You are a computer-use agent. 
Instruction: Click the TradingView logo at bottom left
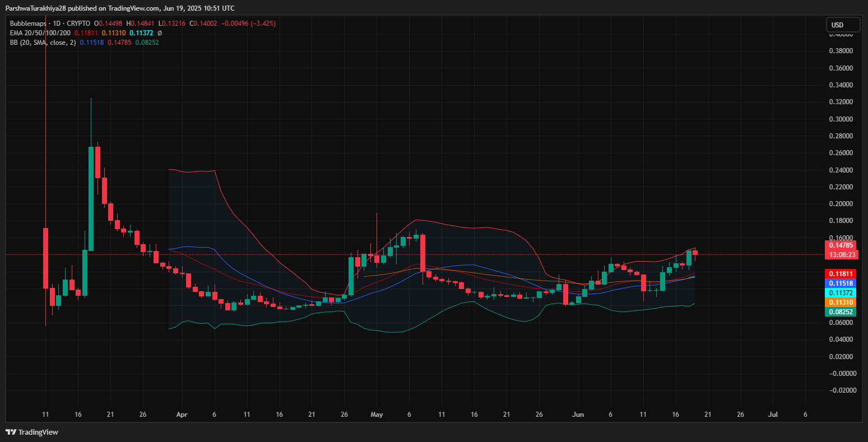point(10,432)
